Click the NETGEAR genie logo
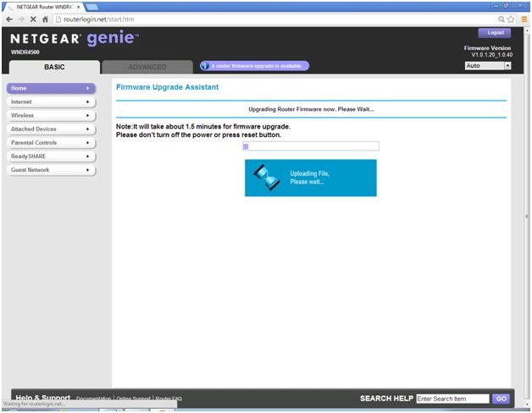 pos(74,38)
